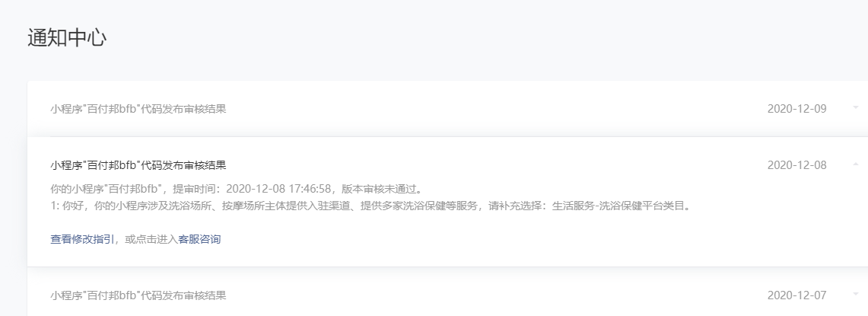Open the bottom 代码发布审核结果 notification title
Viewport: 868px width, 316px height.
(x=138, y=295)
